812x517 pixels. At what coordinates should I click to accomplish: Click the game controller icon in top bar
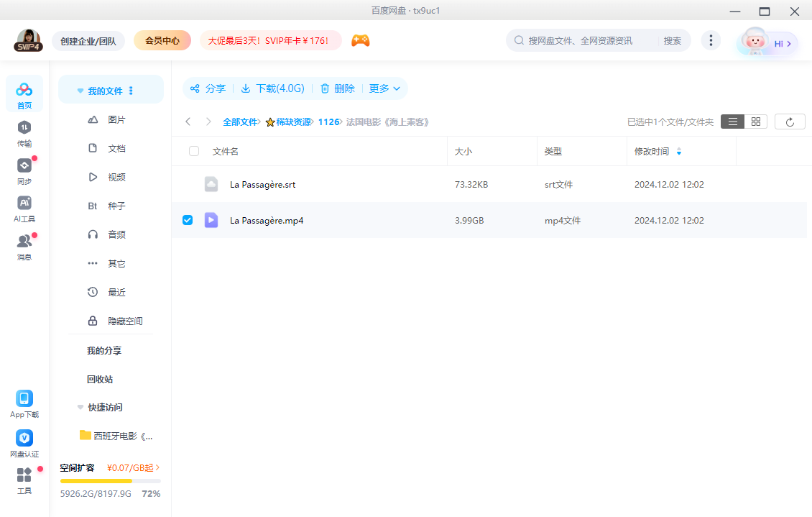tap(360, 40)
